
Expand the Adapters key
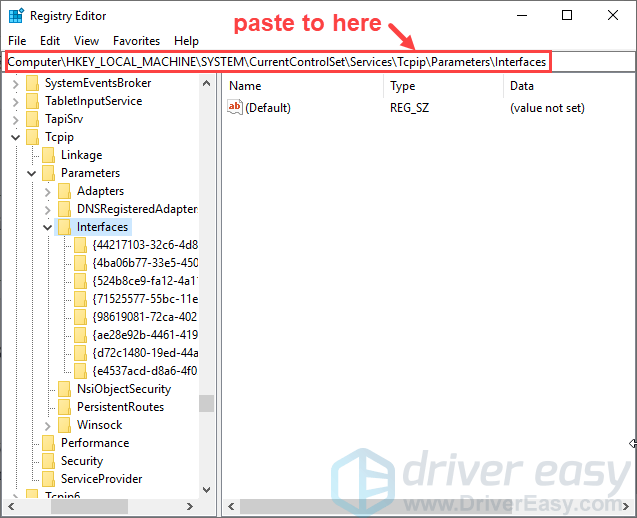pyautogui.click(x=48, y=191)
